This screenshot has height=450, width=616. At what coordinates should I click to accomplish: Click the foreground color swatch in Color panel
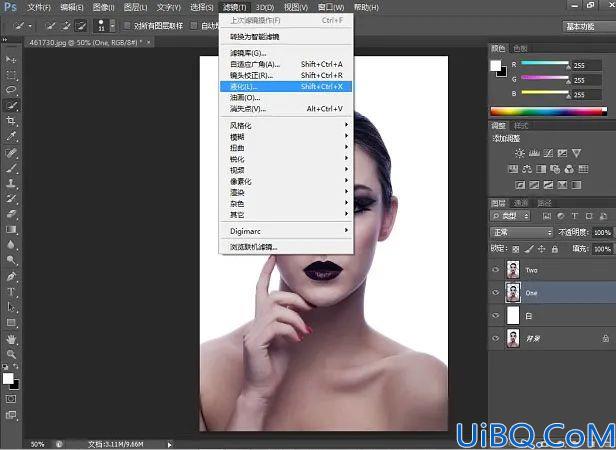click(496, 66)
